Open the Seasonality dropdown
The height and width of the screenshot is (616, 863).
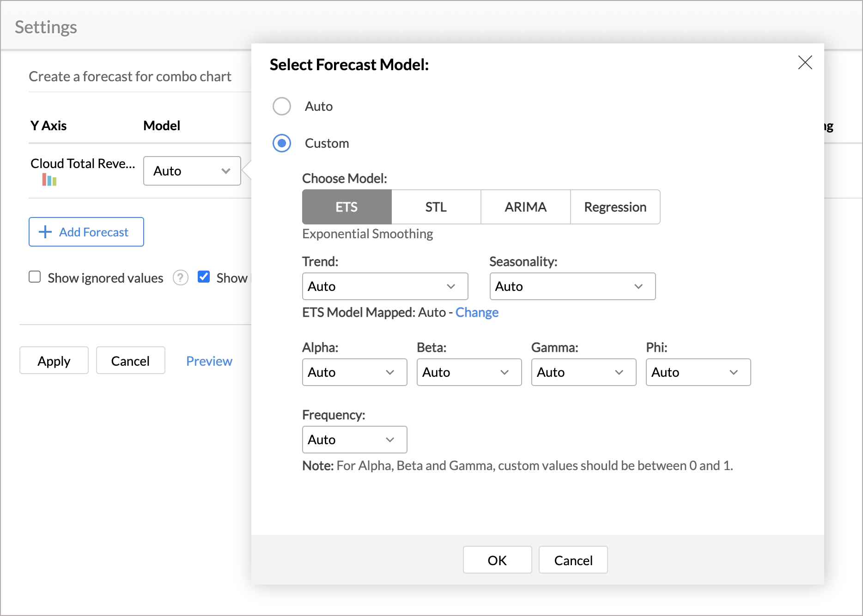tap(572, 286)
